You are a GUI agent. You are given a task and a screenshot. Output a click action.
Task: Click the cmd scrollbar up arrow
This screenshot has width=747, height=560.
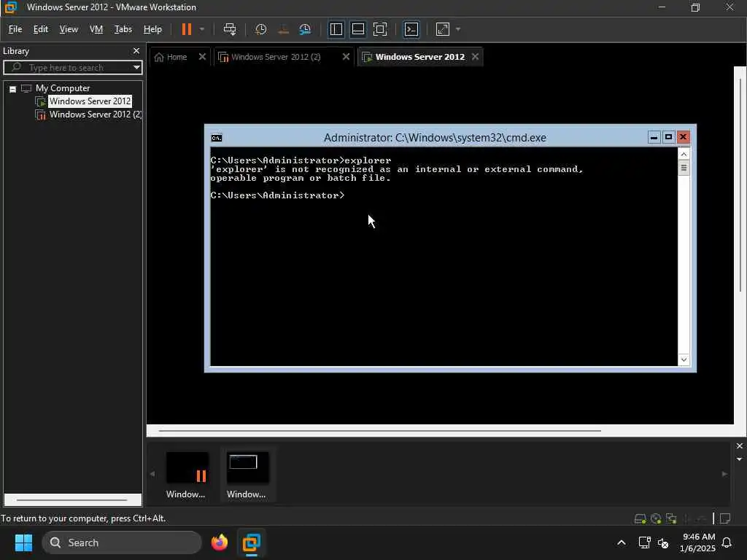click(684, 154)
